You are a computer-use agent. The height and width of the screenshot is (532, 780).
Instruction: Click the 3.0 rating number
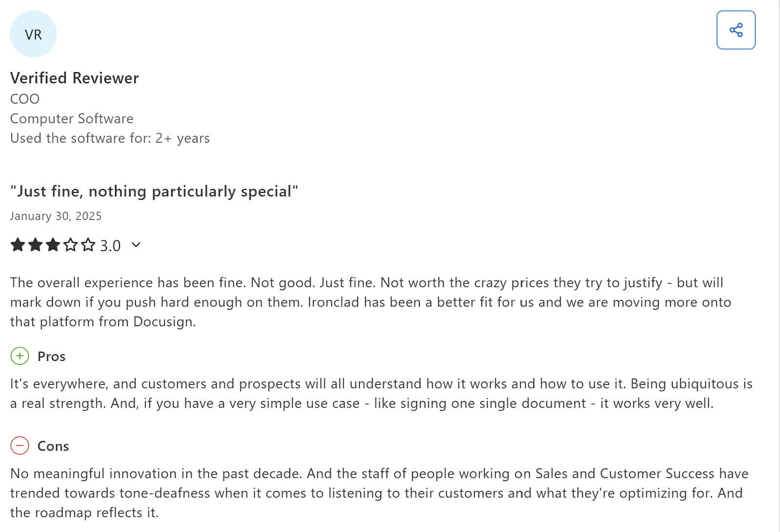pos(110,246)
